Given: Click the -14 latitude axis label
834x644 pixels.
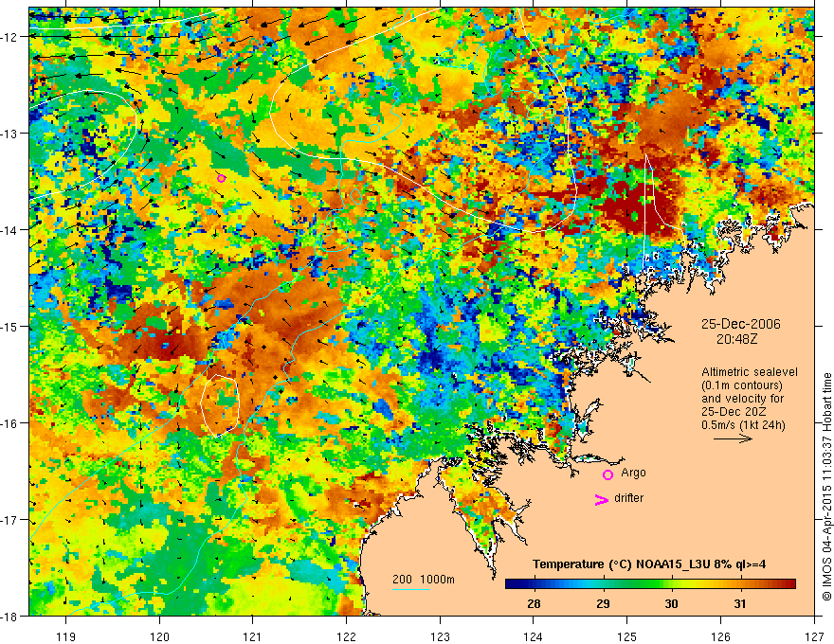Looking at the screenshot, I should (x=10, y=230).
